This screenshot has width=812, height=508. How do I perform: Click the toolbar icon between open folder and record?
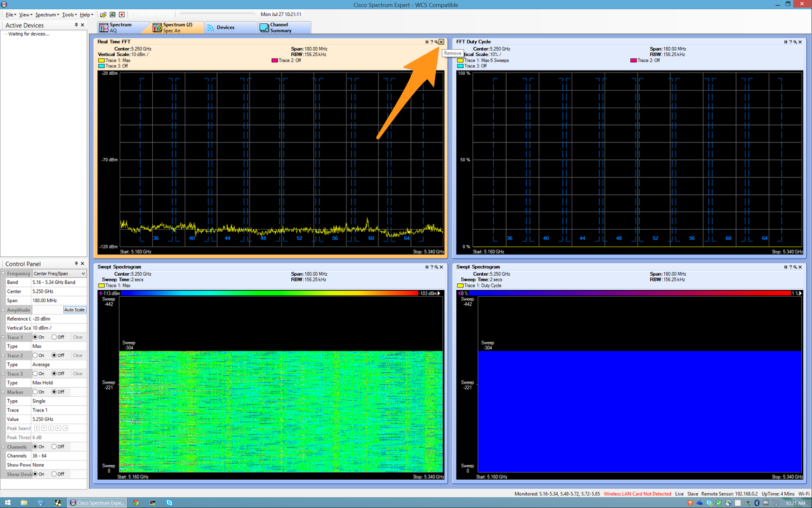pyautogui.click(x=113, y=15)
